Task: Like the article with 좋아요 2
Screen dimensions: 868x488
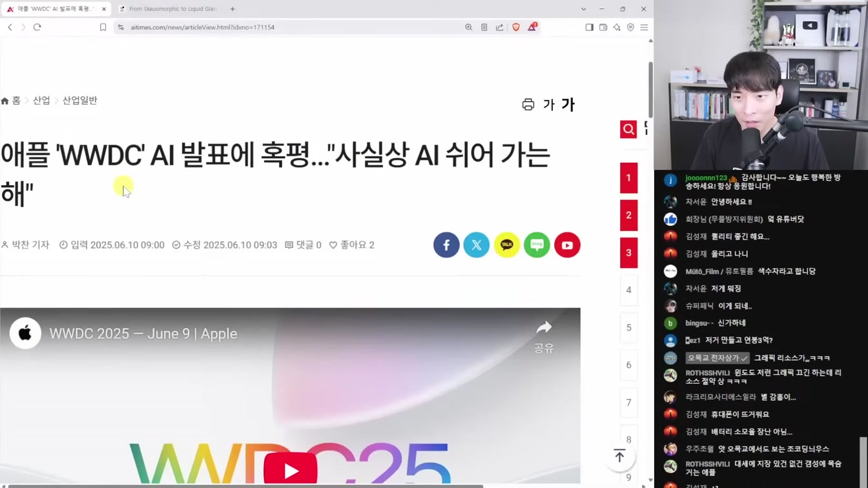Action: point(352,245)
